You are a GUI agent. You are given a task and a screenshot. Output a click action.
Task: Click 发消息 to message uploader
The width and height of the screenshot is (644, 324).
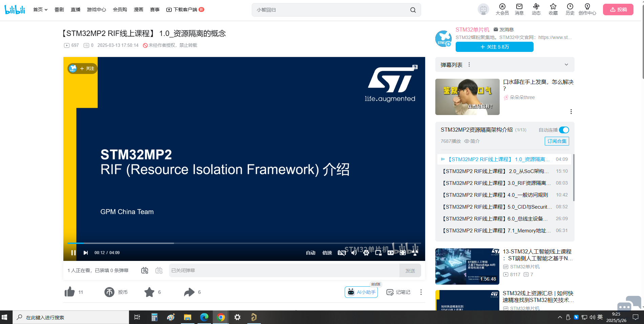(x=504, y=30)
